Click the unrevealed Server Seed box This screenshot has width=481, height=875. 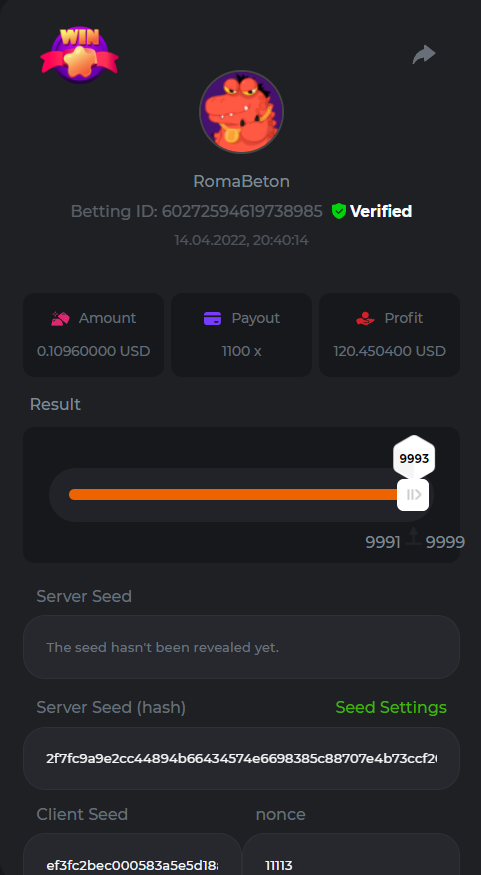(x=241, y=647)
